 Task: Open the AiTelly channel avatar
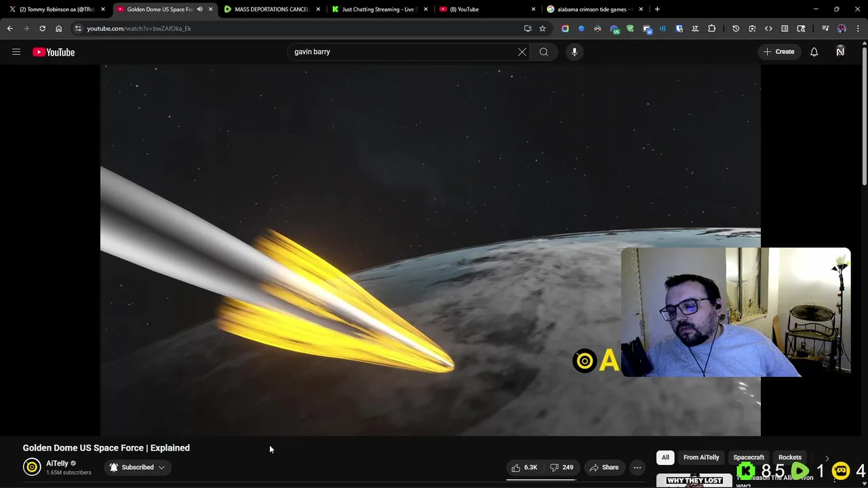pyautogui.click(x=32, y=467)
